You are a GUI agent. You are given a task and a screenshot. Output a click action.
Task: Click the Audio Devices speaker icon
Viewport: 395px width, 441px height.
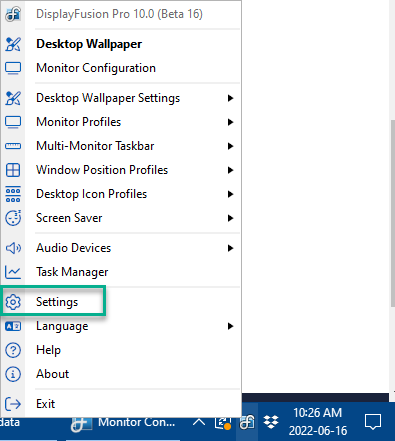click(x=13, y=248)
